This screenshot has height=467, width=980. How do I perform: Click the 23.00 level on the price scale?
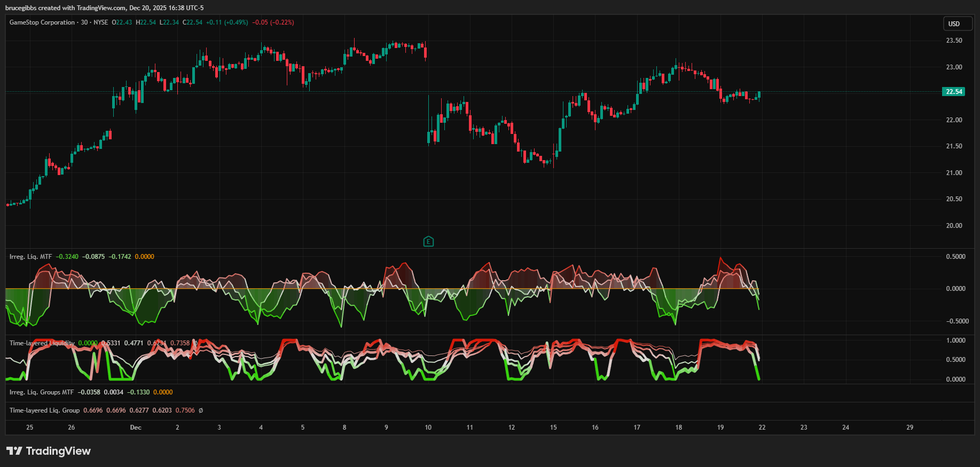click(954, 67)
